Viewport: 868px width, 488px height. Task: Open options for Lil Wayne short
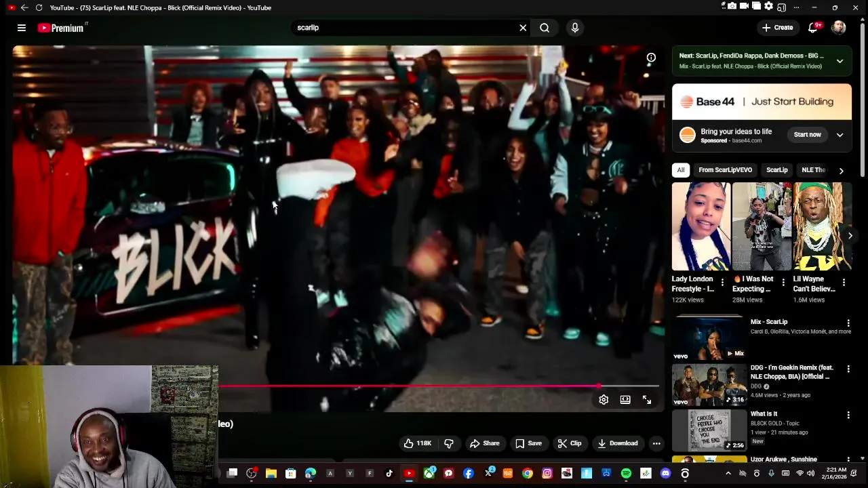tap(844, 283)
